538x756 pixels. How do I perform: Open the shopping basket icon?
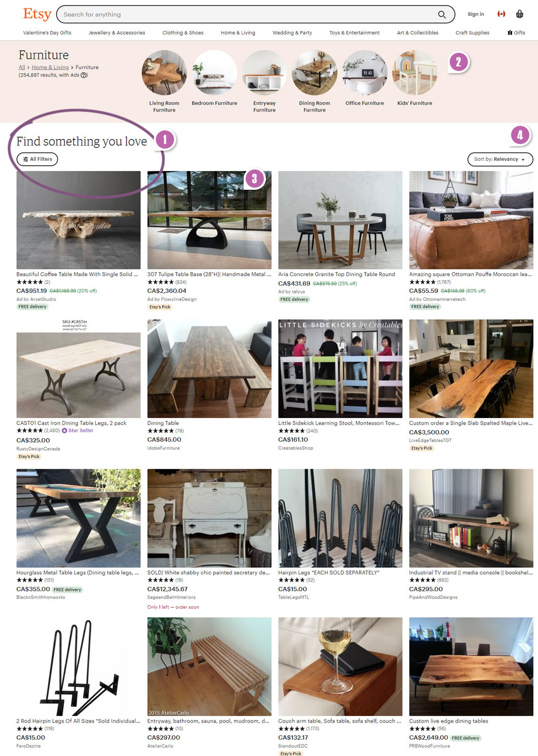519,14
